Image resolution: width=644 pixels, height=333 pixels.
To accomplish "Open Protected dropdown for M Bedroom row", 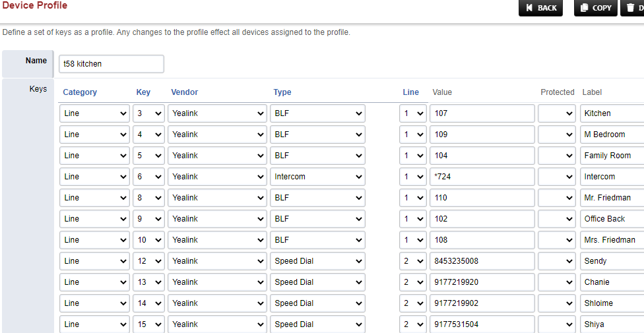I will (x=556, y=135).
